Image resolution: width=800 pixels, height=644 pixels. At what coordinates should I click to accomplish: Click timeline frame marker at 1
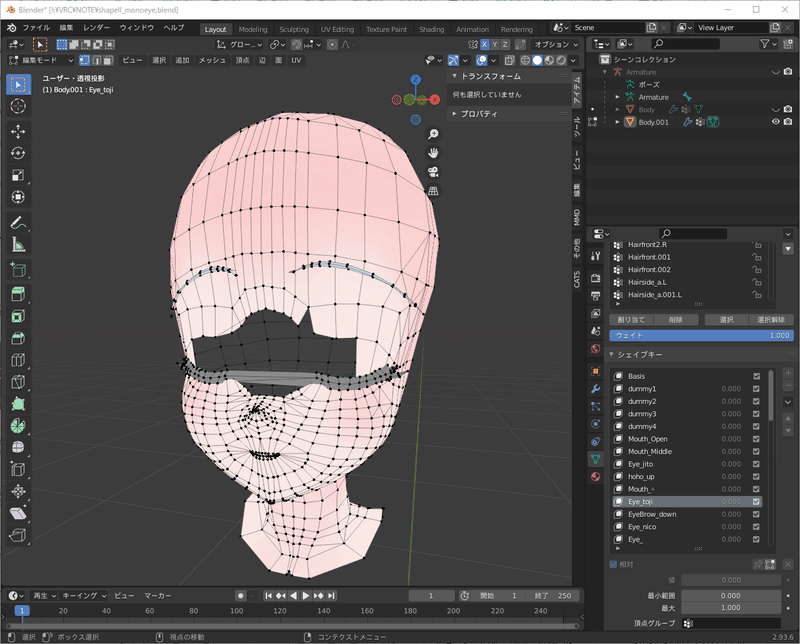pyautogui.click(x=22, y=611)
